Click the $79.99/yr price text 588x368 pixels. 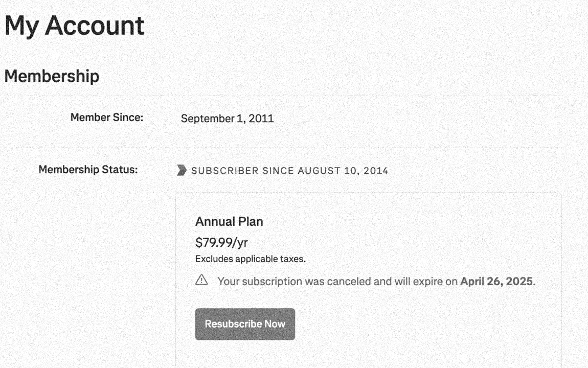[221, 242]
